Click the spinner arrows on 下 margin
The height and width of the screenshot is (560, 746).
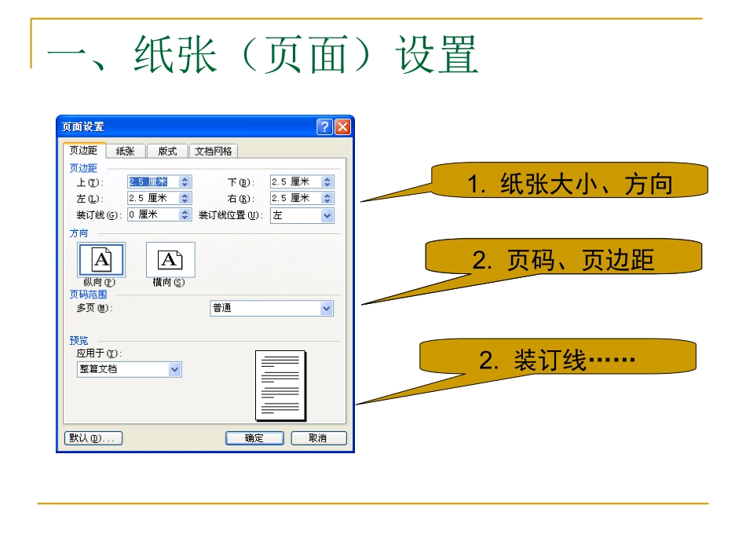[x=327, y=181]
